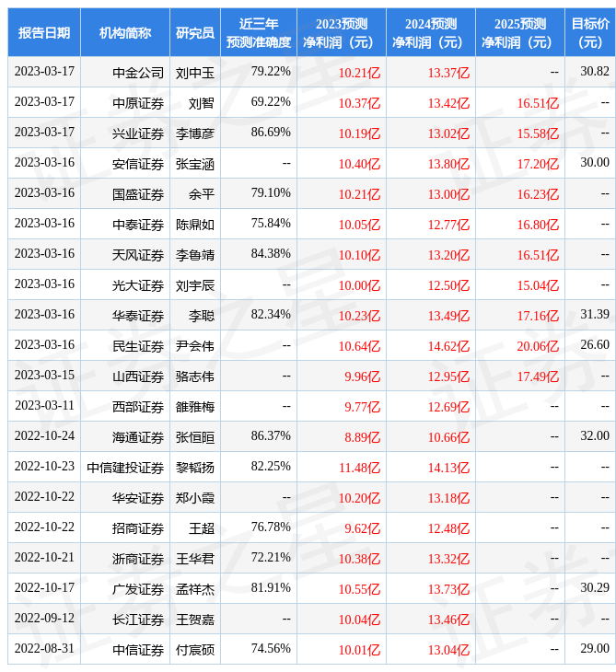Select institution cell 中信建投证券
The image size is (616, 672).
click(x=125, y=468)
